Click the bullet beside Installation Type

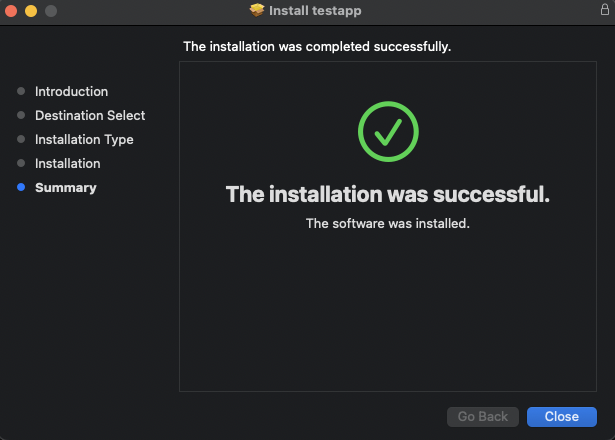coord(21,139)
